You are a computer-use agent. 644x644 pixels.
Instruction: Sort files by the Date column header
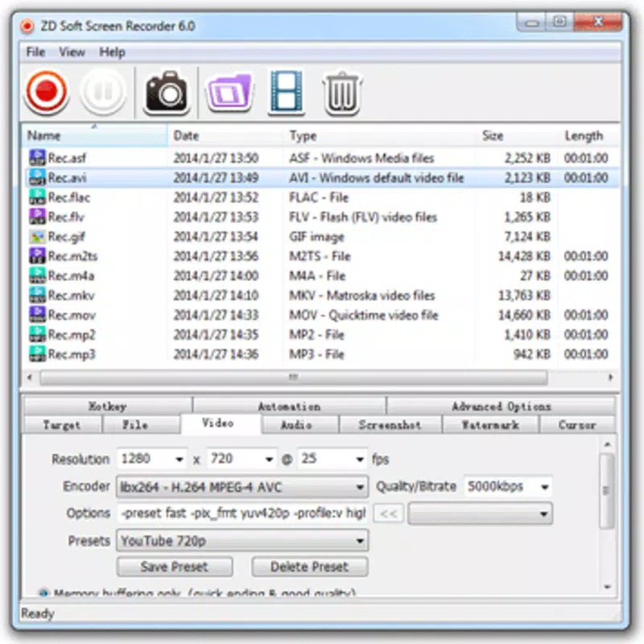pos(225,135)
